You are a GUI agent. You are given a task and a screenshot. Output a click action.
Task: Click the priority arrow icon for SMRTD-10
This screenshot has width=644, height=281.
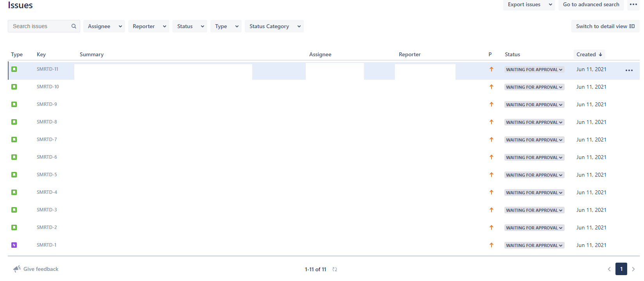click(x=492, y=87)
